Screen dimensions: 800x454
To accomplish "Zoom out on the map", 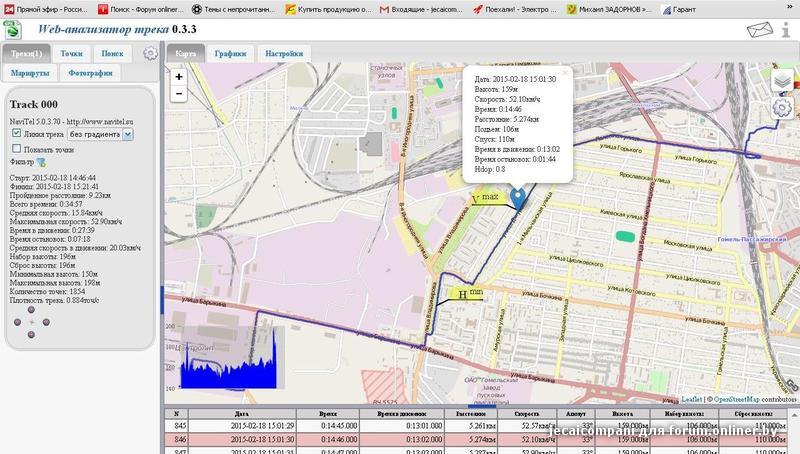I will click(x=179, y=94).
